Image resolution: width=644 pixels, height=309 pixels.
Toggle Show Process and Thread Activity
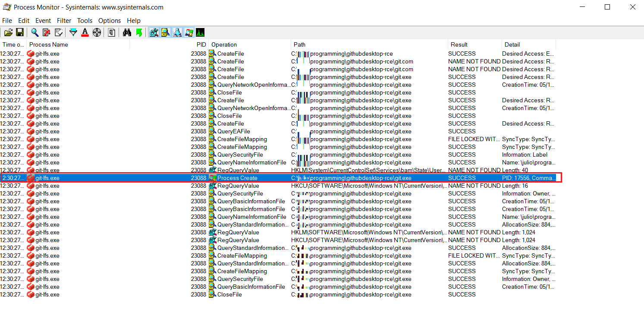(188, 32)
